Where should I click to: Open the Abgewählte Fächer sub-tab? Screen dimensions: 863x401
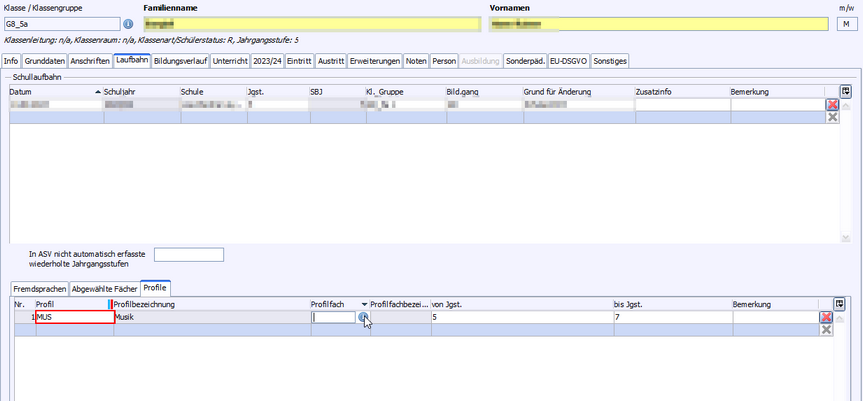[x=104, y=288]
